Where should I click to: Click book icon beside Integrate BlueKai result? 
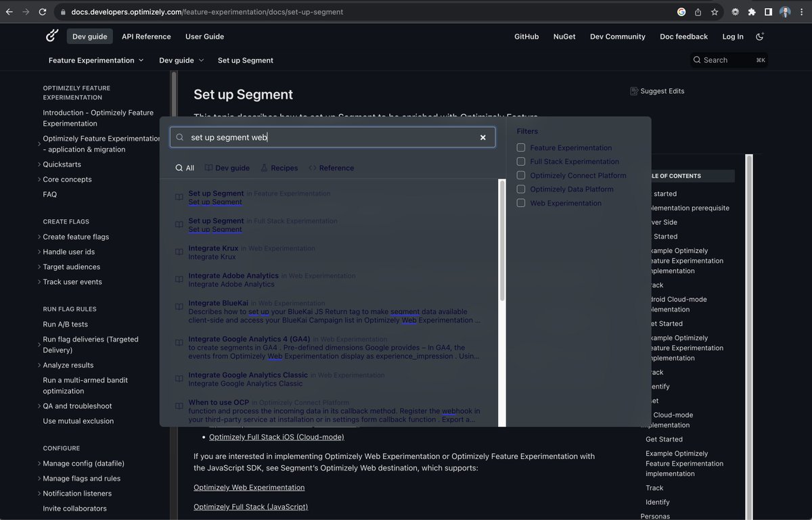(x=179, y=307)
